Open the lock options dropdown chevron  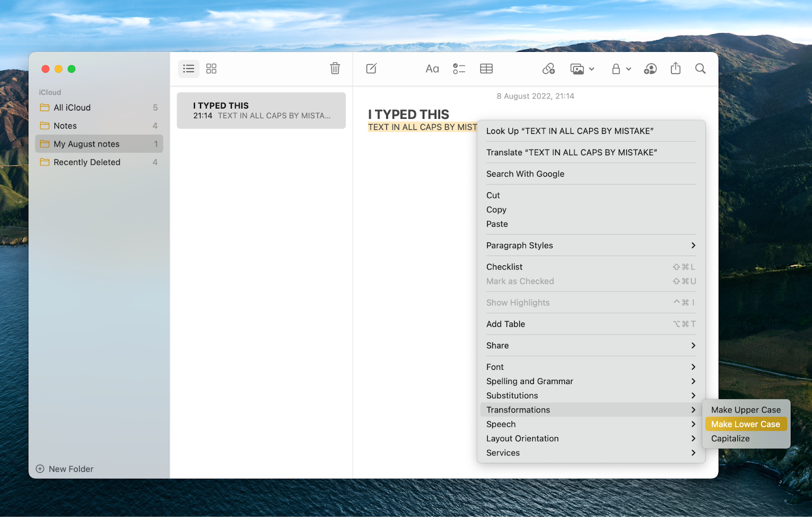pyautogui.click(x=628, y=68)
